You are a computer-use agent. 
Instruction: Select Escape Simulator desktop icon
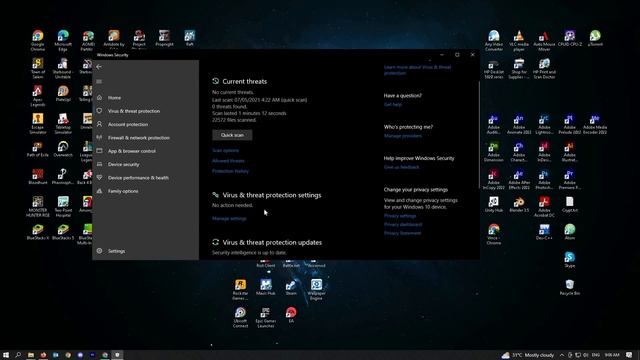point(38,124)
